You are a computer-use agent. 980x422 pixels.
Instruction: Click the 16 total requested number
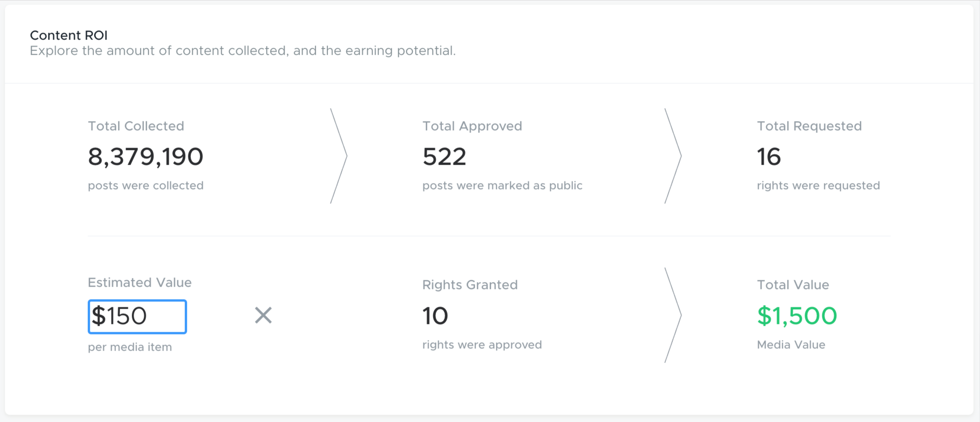coord(769,157)
